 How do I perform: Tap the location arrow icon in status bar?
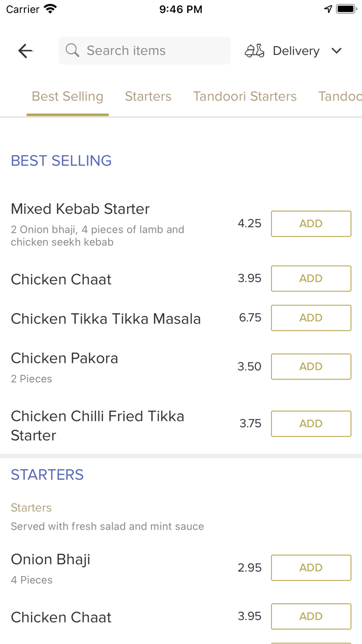(x=328, y=8)
